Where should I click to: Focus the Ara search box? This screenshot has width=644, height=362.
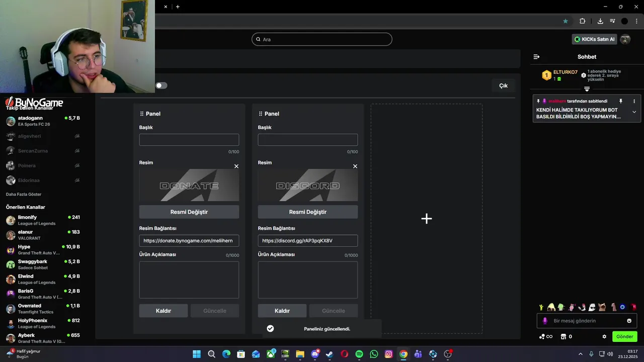click(322, 39)
